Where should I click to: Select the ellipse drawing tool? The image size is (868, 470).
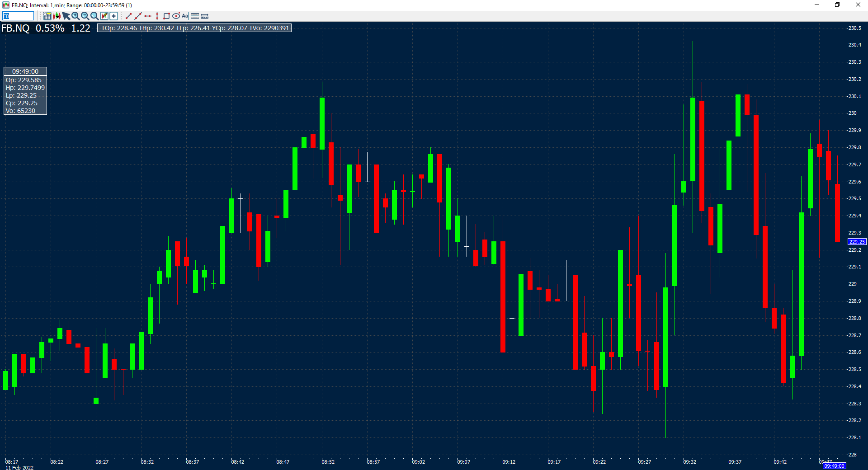click(176, 16)
